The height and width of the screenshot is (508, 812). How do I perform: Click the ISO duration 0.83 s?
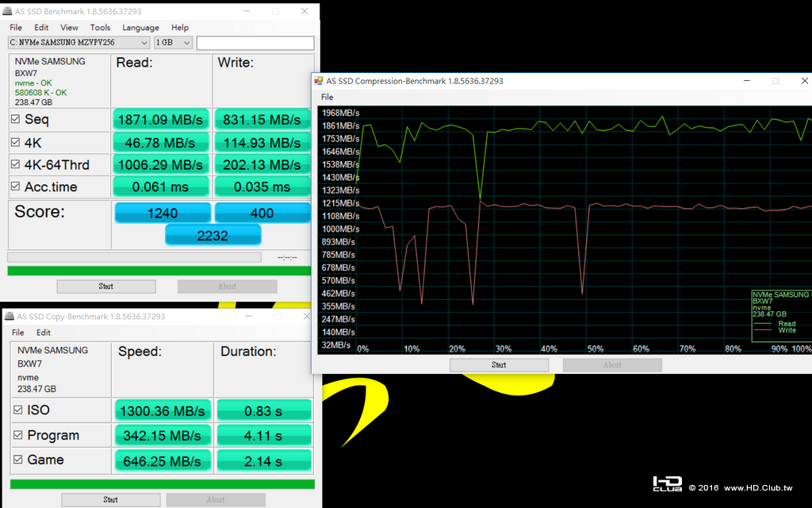click(263, 411)
